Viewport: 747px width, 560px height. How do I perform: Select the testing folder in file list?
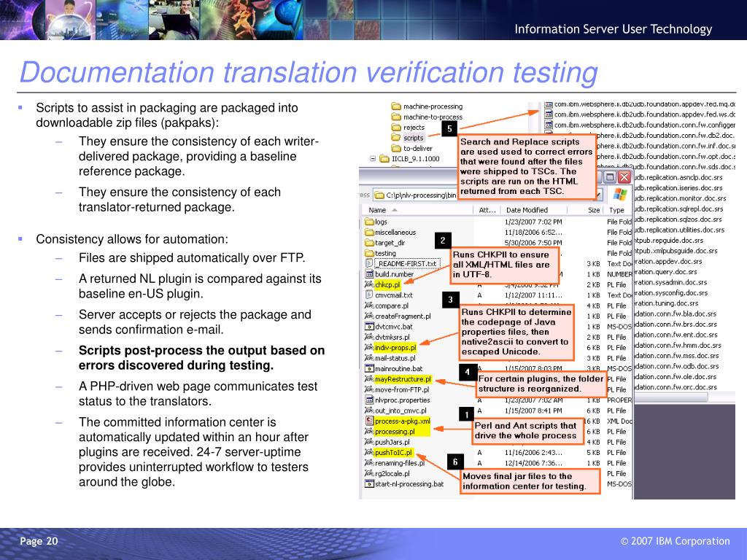pyautogui.click(x=385, y=253)
